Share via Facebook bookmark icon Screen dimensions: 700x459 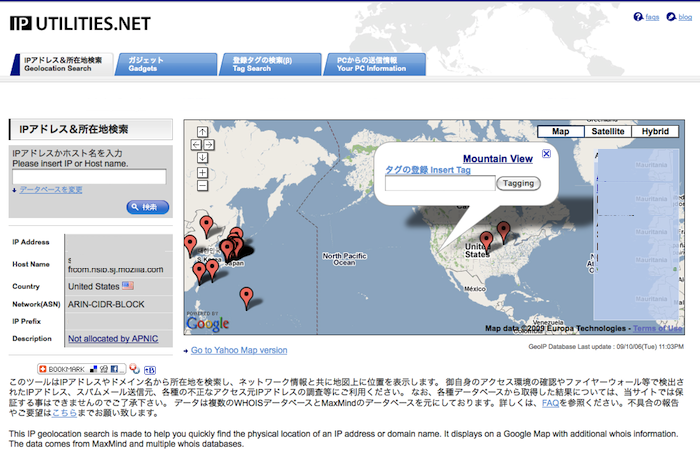(x=114, y=369)
